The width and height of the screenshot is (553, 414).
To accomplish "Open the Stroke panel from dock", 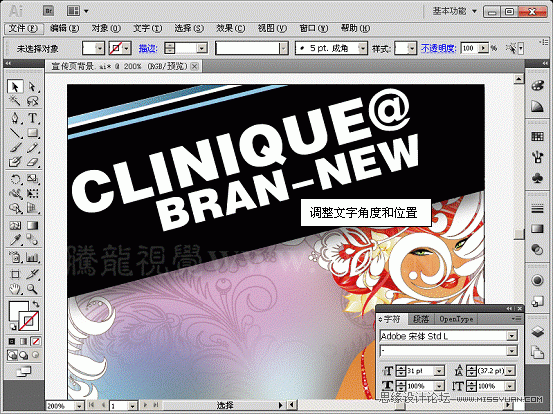I will (x=537, y=209).
